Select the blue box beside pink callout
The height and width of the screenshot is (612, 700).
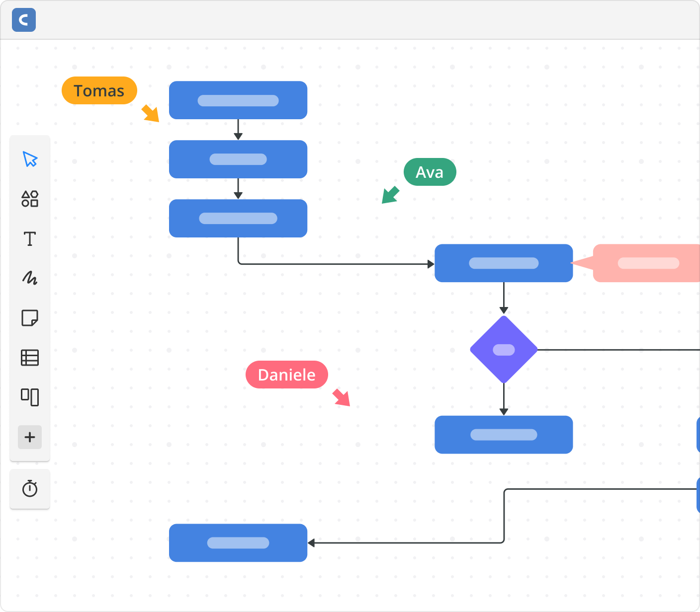[504, 263]
